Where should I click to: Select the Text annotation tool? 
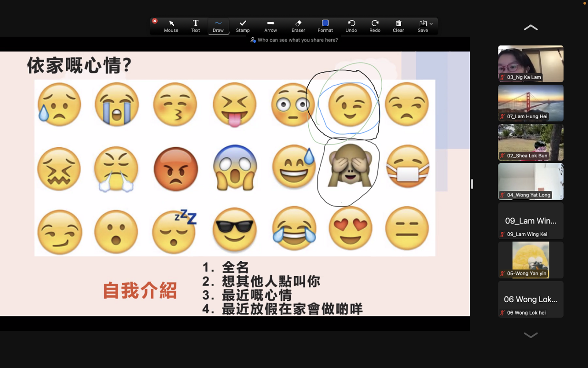[x=195, y=26]
